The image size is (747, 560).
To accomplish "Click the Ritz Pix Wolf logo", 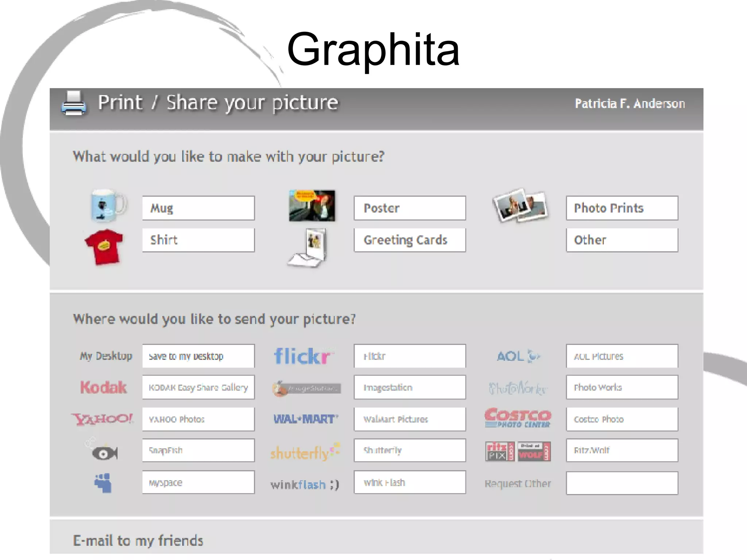I will (x=518, y=452).
